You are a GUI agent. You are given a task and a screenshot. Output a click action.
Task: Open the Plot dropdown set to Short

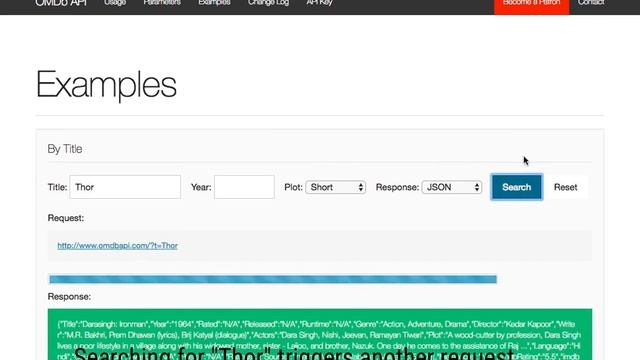(336, 187)
